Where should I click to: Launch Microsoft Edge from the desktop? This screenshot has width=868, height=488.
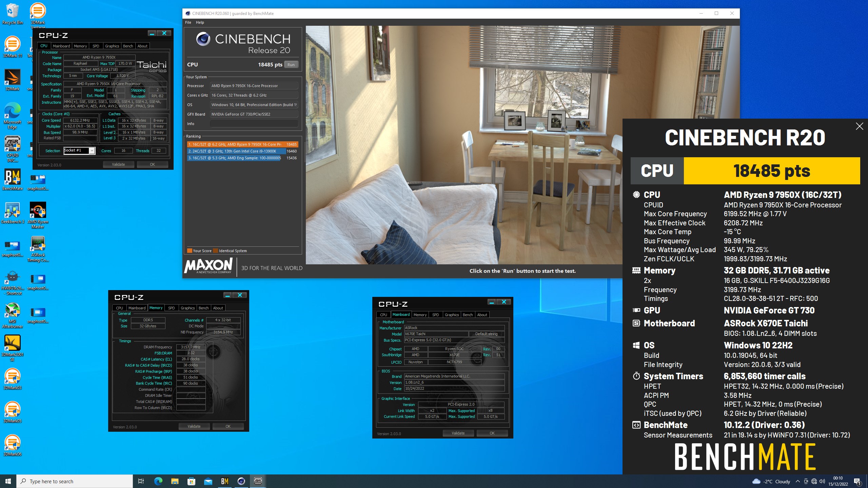[x=12, y=116]
